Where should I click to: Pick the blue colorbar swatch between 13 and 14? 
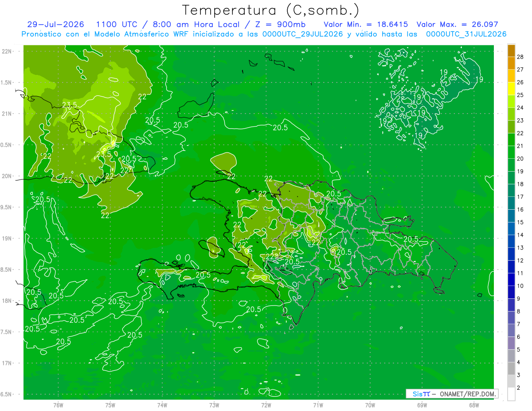[511, 241]
